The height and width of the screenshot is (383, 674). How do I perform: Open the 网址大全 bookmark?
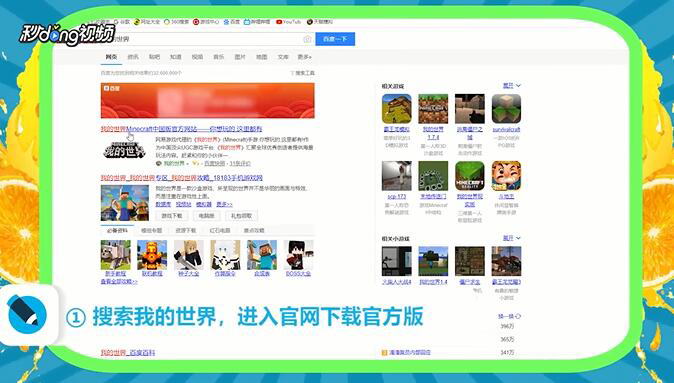tap(147, 21)
